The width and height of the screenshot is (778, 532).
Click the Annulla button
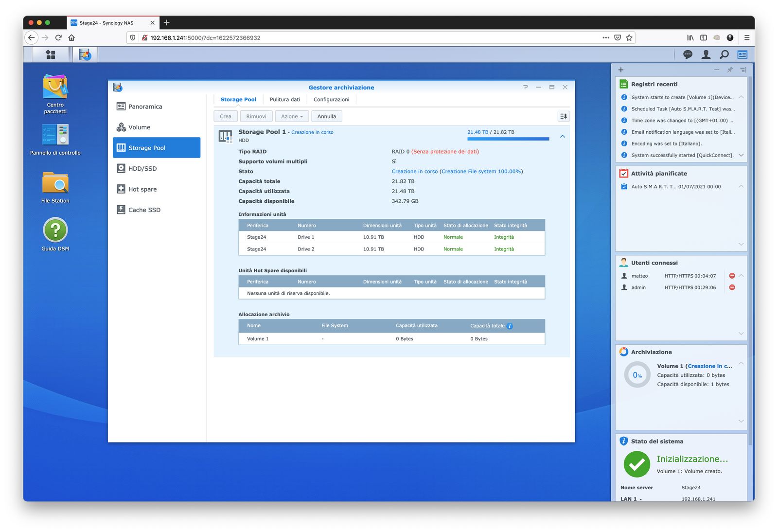pyautogui.click(x=326, y=116)
